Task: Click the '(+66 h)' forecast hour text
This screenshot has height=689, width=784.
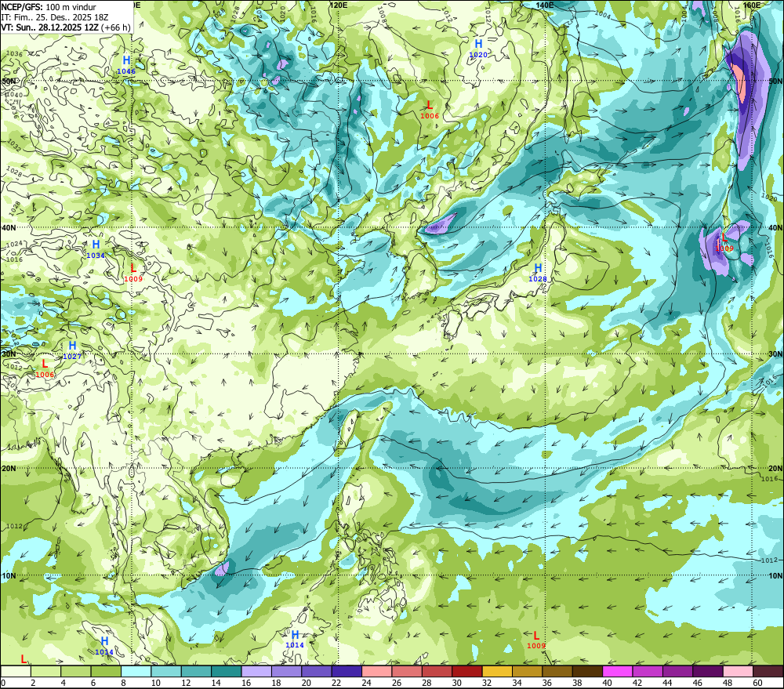Action: tap(116, 27)
